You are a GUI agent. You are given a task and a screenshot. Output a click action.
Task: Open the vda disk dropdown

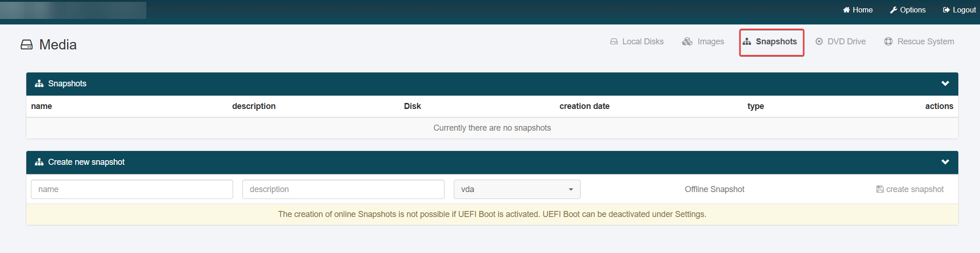[x=517, y=189]
